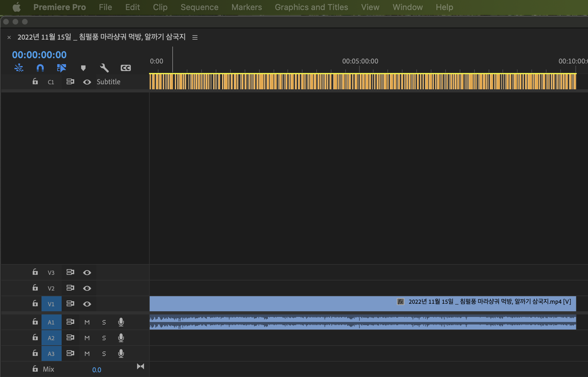Screen dimensions: 588x377
Task: Select the sequence tab title
Action: click(102, 37)
